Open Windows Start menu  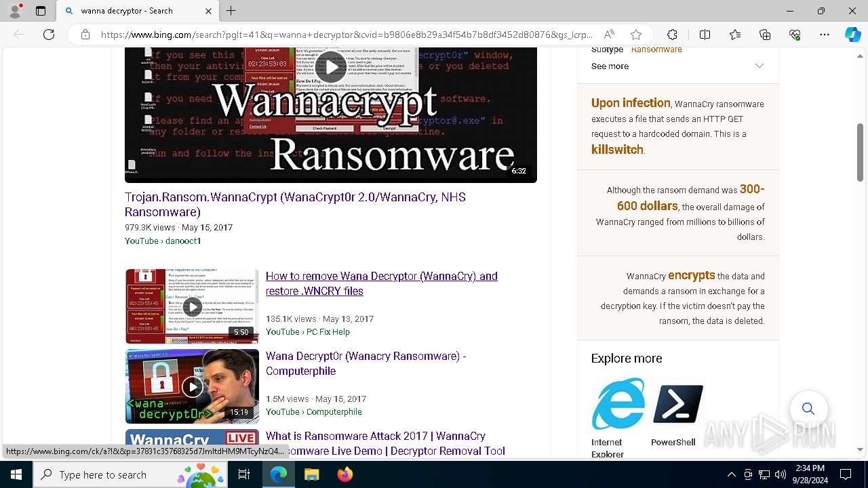(x=16, y=474)
